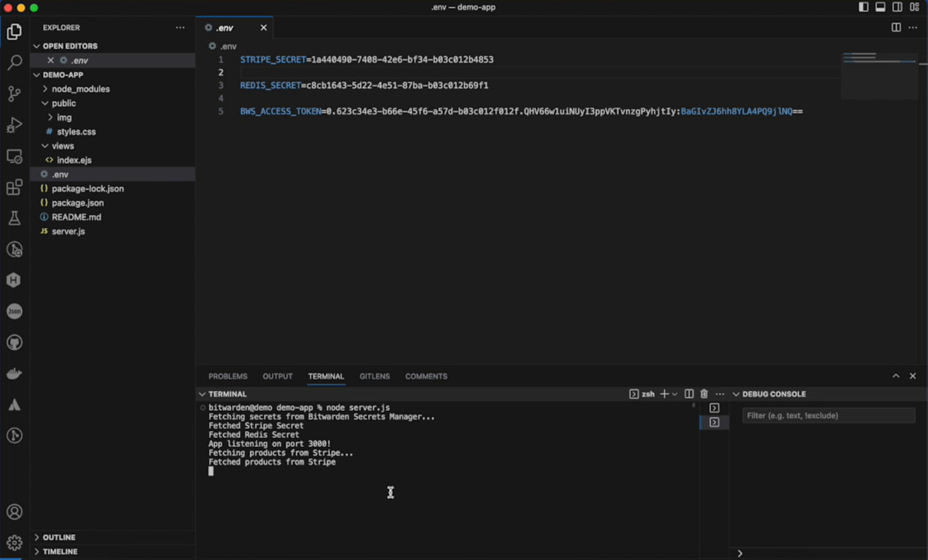Open the terminal profile dropdown arrow
Screen dimensions: 928x560
675,394
